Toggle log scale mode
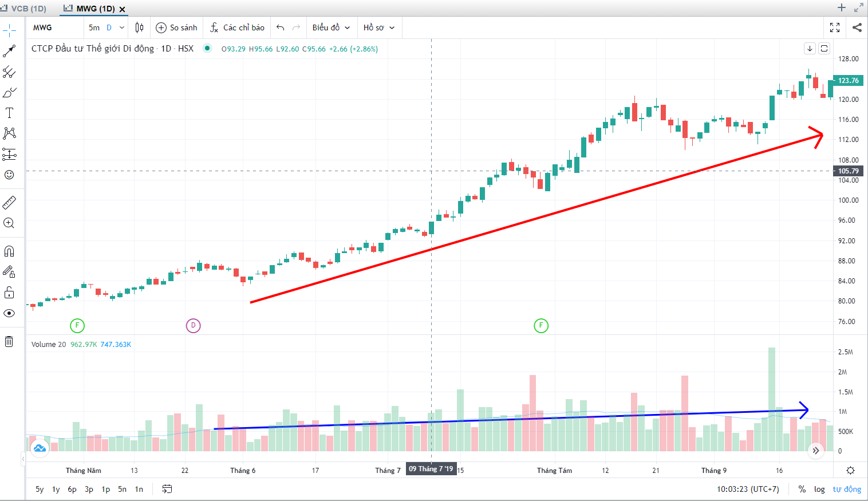 [820, 489]
